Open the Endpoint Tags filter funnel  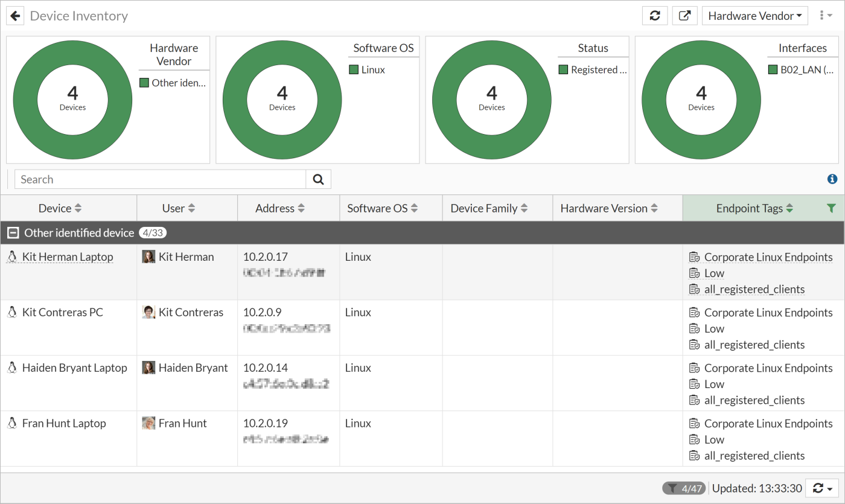click(x=831, y=208)
